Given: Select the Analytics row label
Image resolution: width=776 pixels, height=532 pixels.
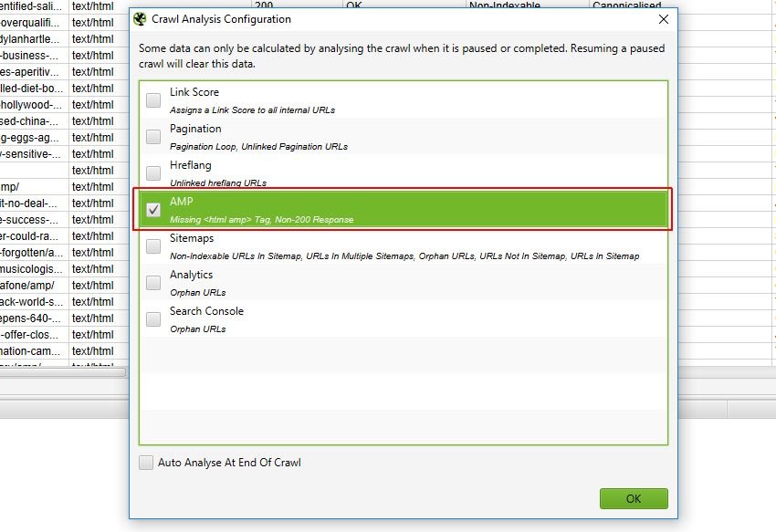Looking at the screenshot, I should click(x=191, y=275).
